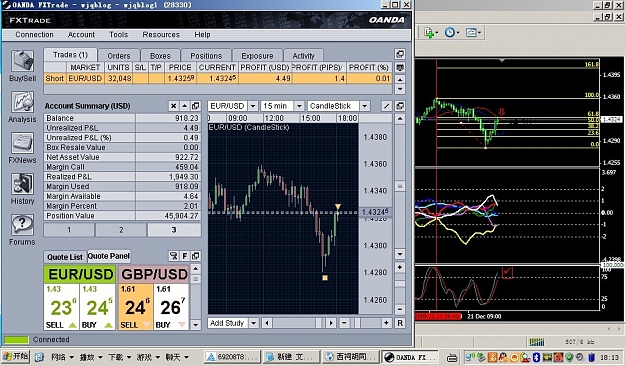625x366 pixels.
Task: Switch to the Quote List tab
Action: (x=65, y=257)
